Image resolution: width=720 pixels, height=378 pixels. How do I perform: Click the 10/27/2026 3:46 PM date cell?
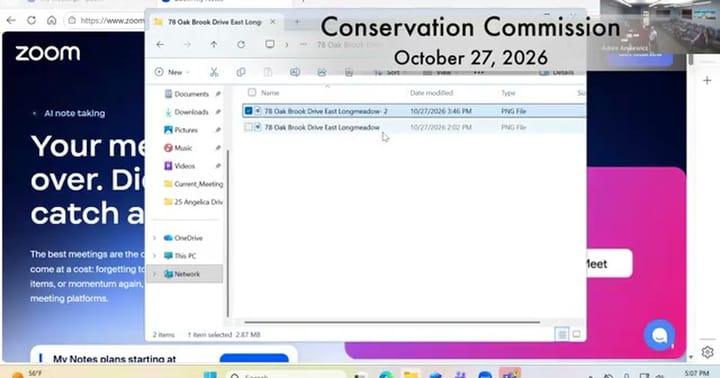441,111
